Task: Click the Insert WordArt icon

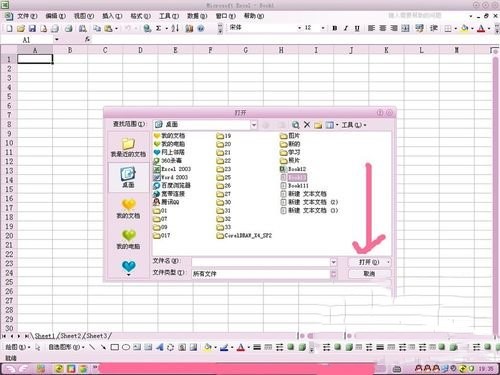Action: click(x=159, y=347)
